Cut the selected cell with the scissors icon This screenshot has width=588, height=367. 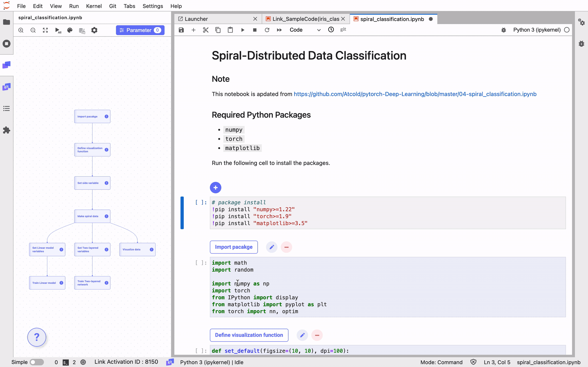click(x=206, y=30)
